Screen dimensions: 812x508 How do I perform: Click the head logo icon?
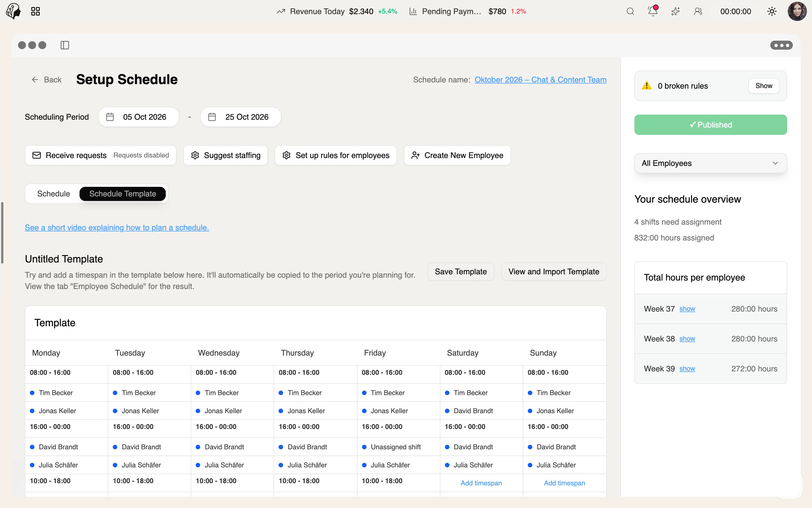point(14,11)
